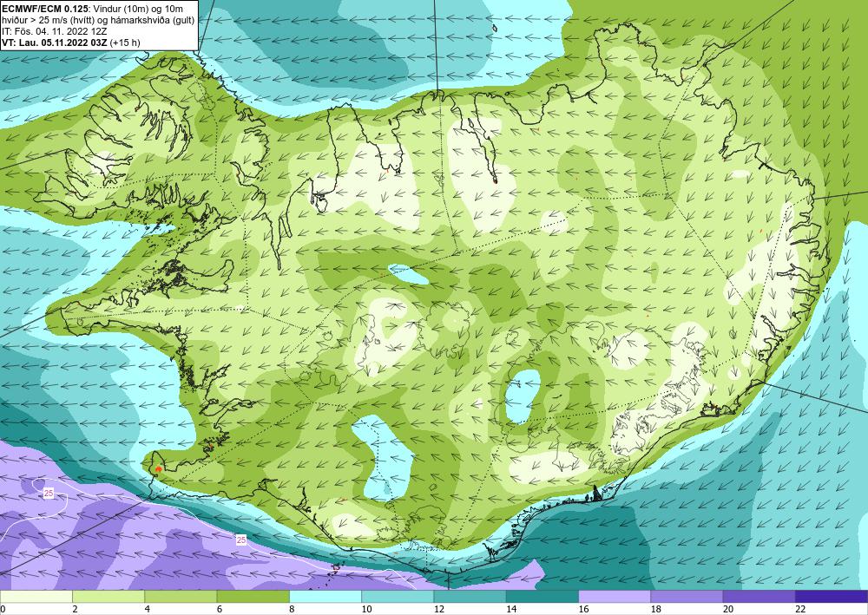Click the legend value "22"
Viewport: 868px width, 615px height.
[x=800, y=610]
